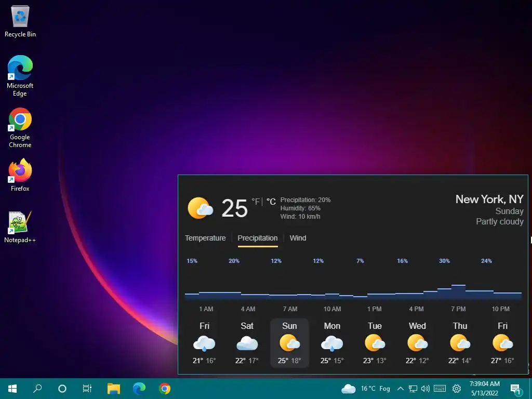Launch Edge from the taskbar
The height and width of the screenshot is (399, 532).
pos(139,389)
